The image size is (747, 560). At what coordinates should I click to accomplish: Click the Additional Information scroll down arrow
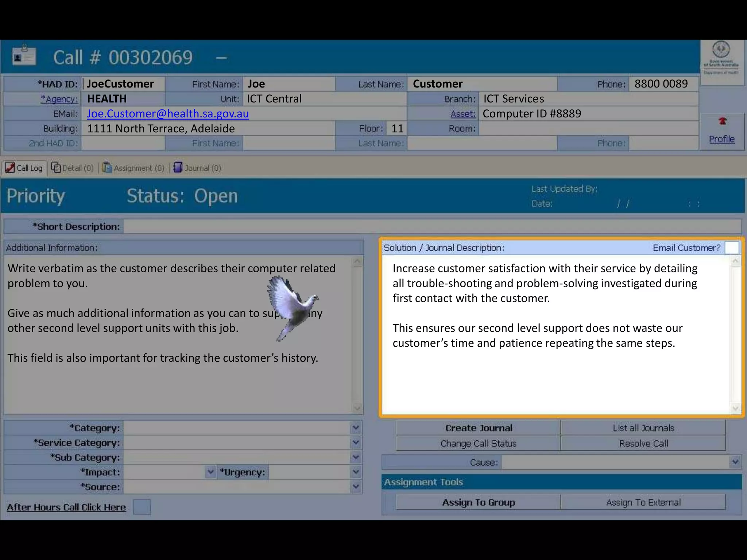[357, 408]
